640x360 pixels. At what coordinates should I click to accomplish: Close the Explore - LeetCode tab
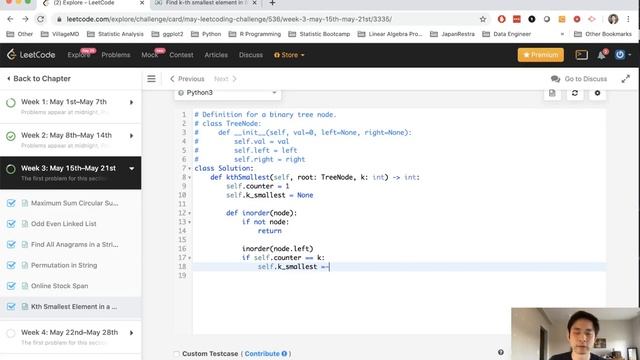tap(142, 3)
